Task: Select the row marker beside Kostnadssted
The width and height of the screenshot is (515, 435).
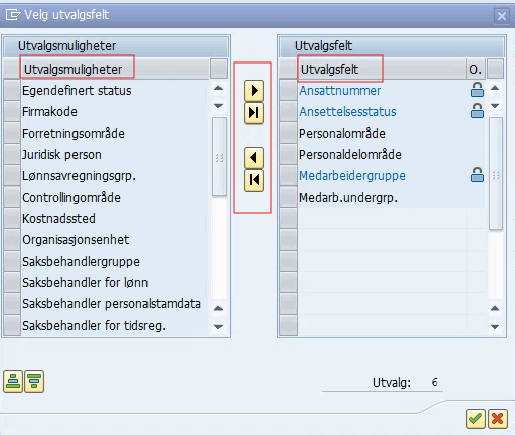Action: click(12, 219)
